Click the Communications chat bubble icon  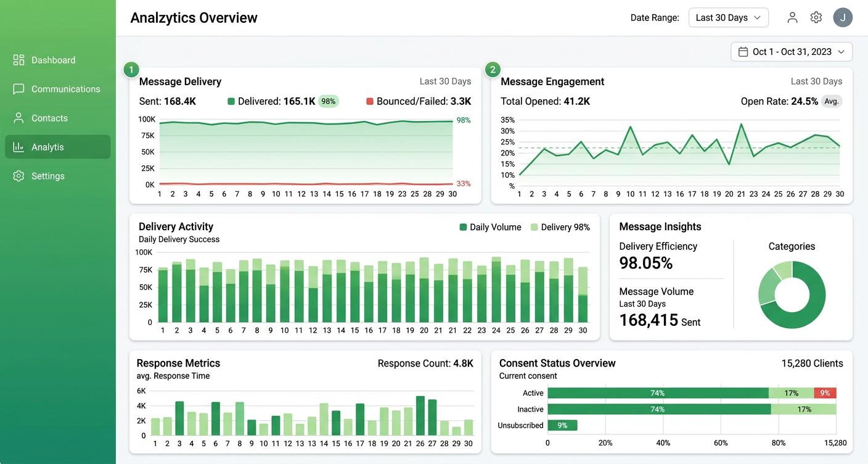(18, 89)
